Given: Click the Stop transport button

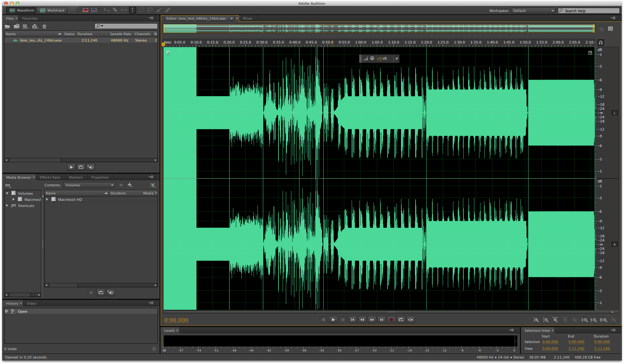Looking at the screenshot, I should coord(324,320).
